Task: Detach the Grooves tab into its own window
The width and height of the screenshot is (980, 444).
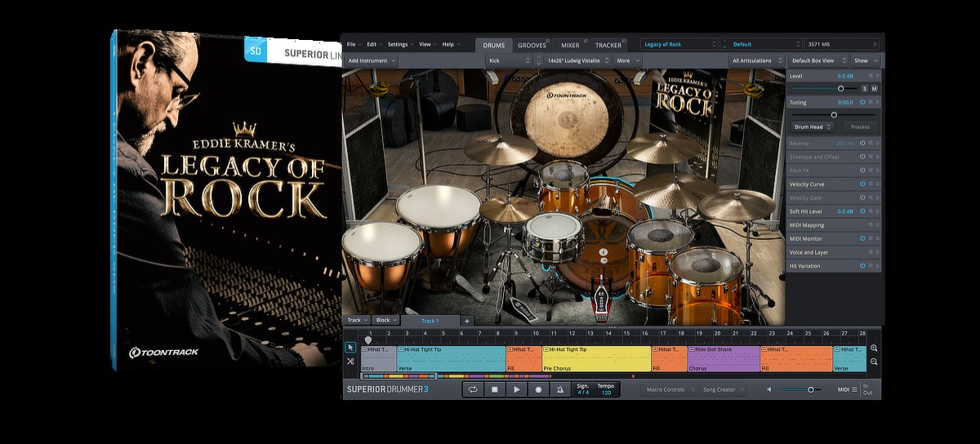Action: [x=547, y=41]
